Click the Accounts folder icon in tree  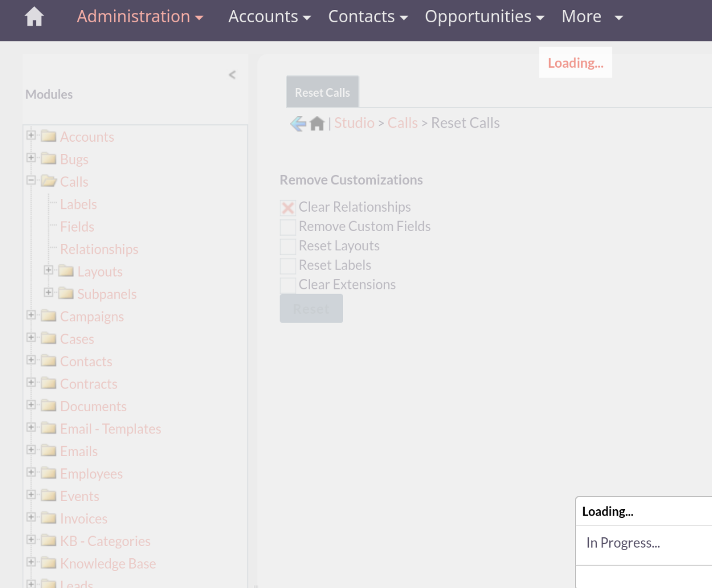49,137
